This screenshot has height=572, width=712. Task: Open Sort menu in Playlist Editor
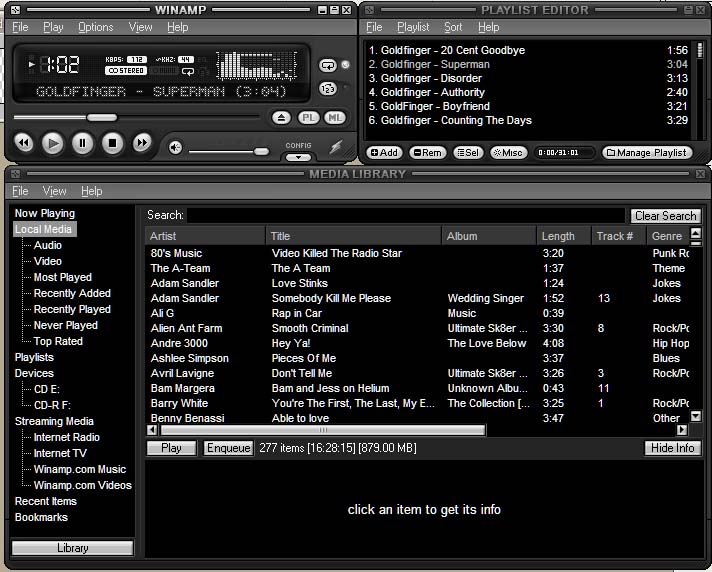453,27
